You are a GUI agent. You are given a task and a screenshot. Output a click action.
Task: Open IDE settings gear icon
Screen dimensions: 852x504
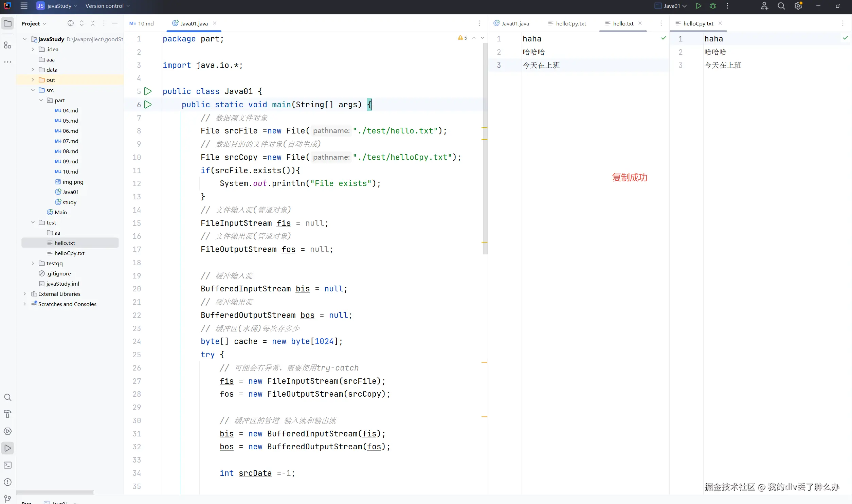pos(798,6)
